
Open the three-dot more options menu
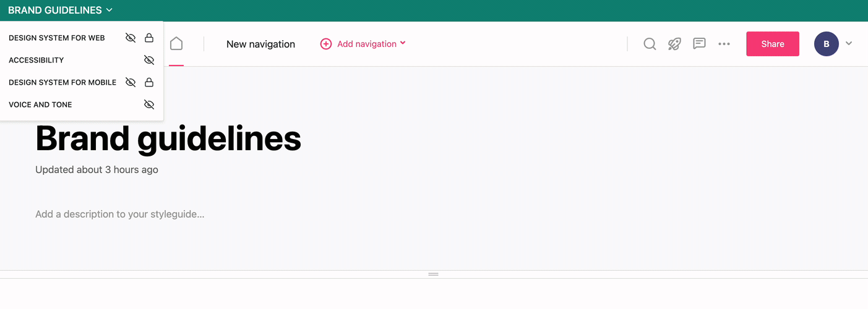pyautogui.click(x=724, y=44)
